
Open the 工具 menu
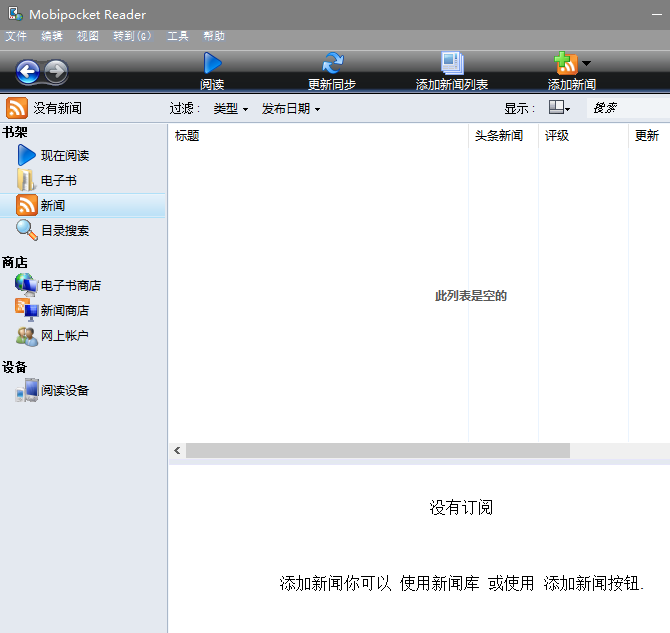(178, 36)
